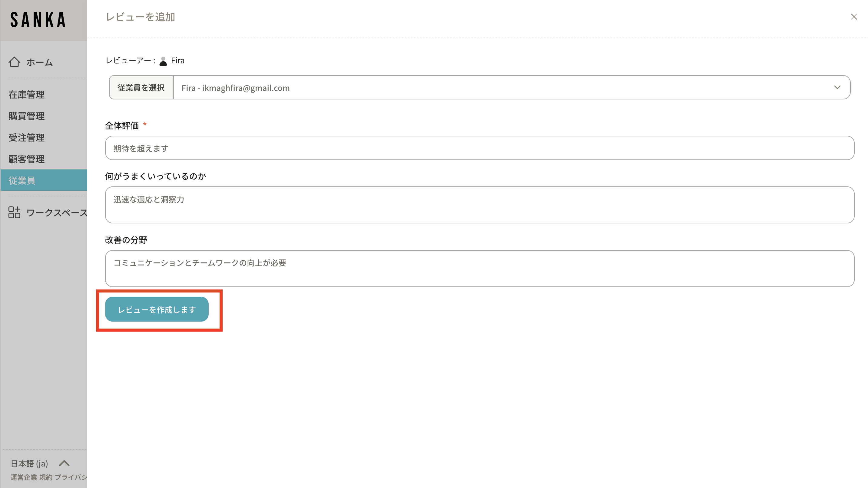Click the home icon in sidebar
The width and height of the screenshot is (868, 488).
click(15, 62)
